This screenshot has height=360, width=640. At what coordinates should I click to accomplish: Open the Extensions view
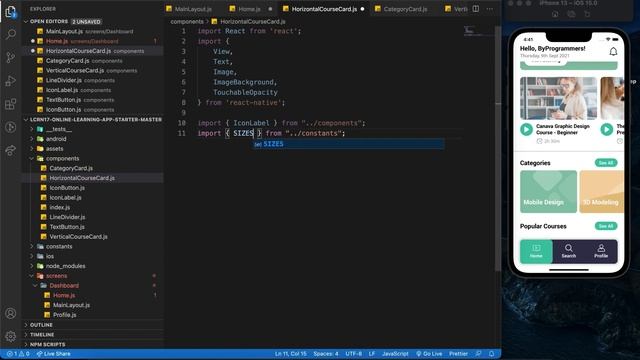tap(11, 104)
